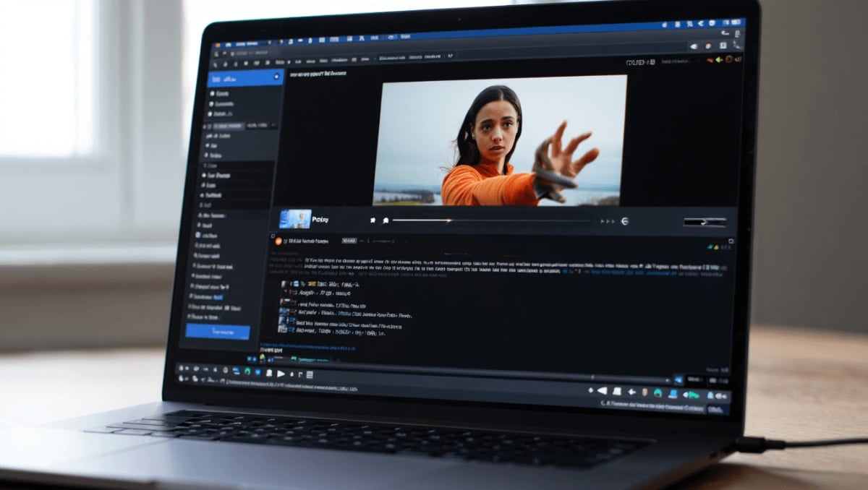Viewport: 868px width, 490px height.
Task: Click the bookmark icon left of the progress bar
Action: pyautogui.click(x=386, y=219)
